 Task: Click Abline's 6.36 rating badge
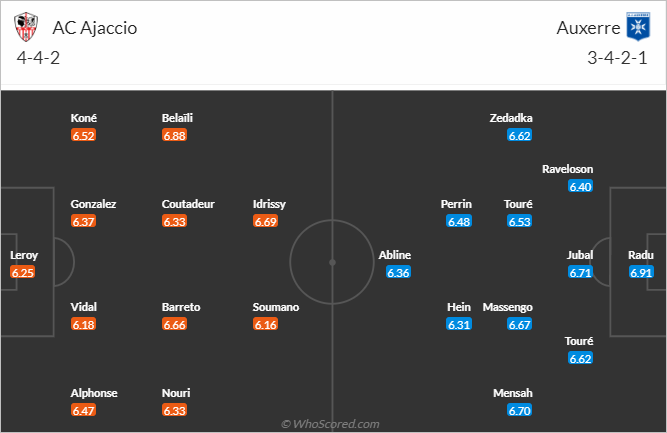point(398,272)
